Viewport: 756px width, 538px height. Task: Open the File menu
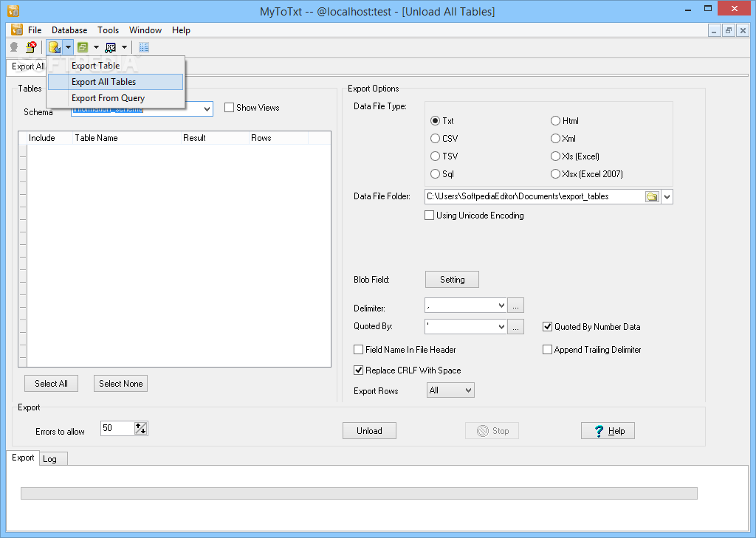tap(35, 30)
